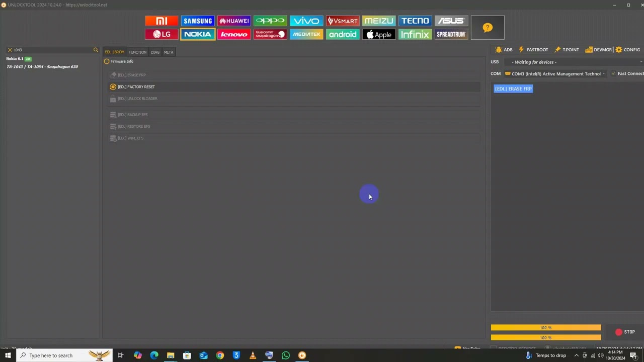Run [EDL] ERASE FRP in function list
644x362 pixels.
[x=294, y=75]
